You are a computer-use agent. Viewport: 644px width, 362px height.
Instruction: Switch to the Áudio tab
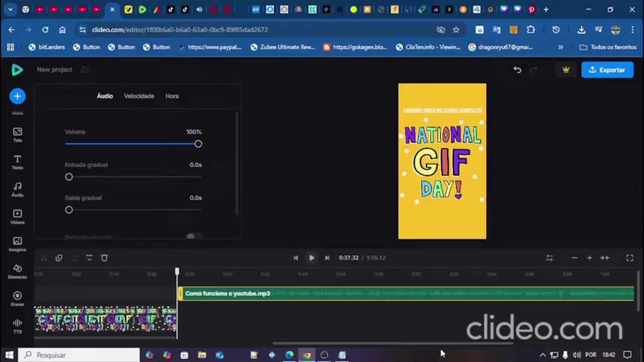[105, 96]
